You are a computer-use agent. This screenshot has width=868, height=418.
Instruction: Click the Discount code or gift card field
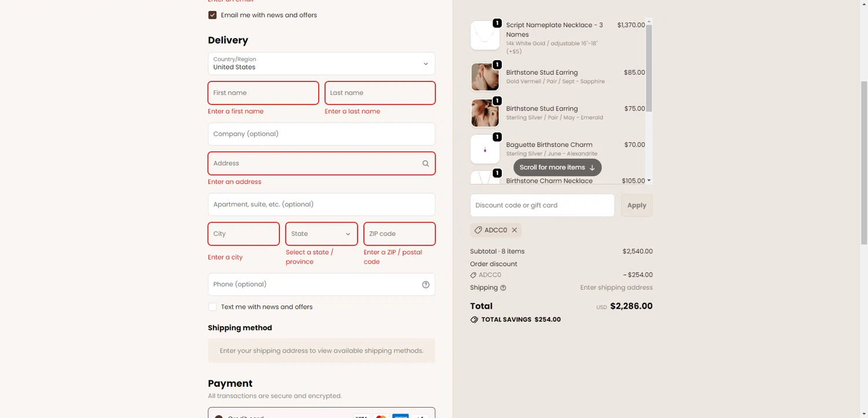(x=542, y=205)
